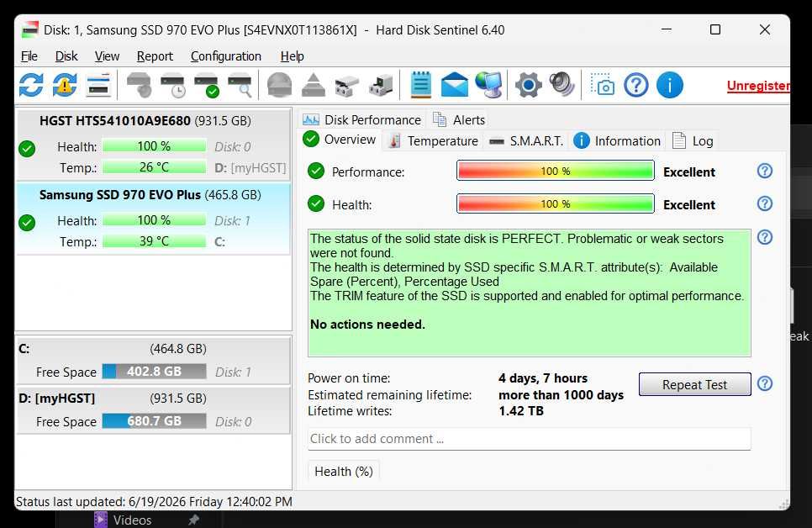Click help icon beside Health rating
This screenshot has height=528, width=812.
click(x=764, y=203)
